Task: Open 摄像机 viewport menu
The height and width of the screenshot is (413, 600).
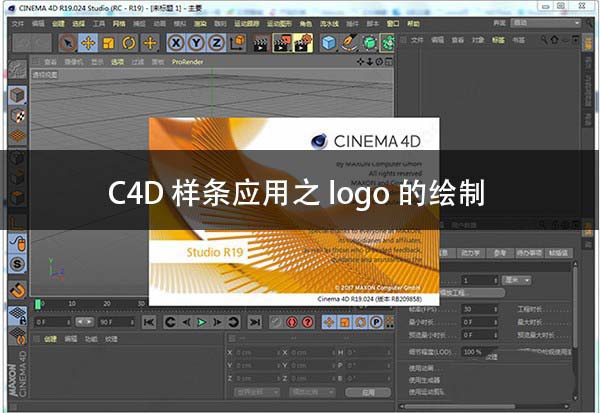Action: point(73,62)
